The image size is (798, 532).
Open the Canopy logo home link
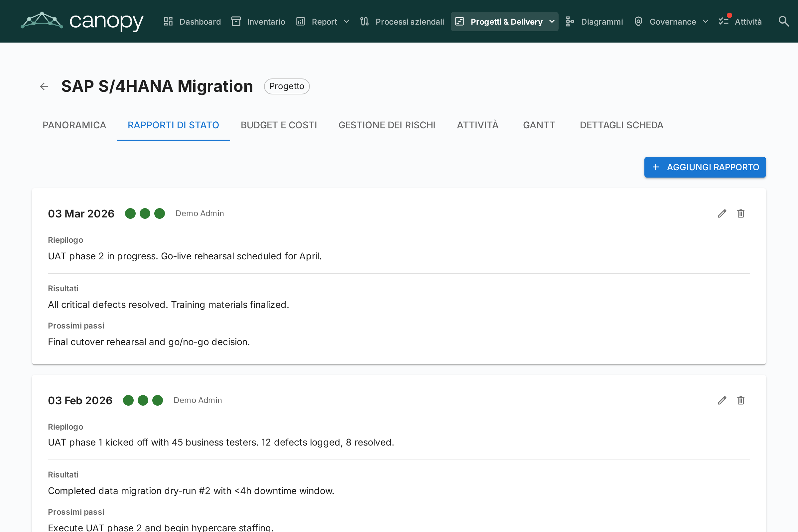point(82,21)
